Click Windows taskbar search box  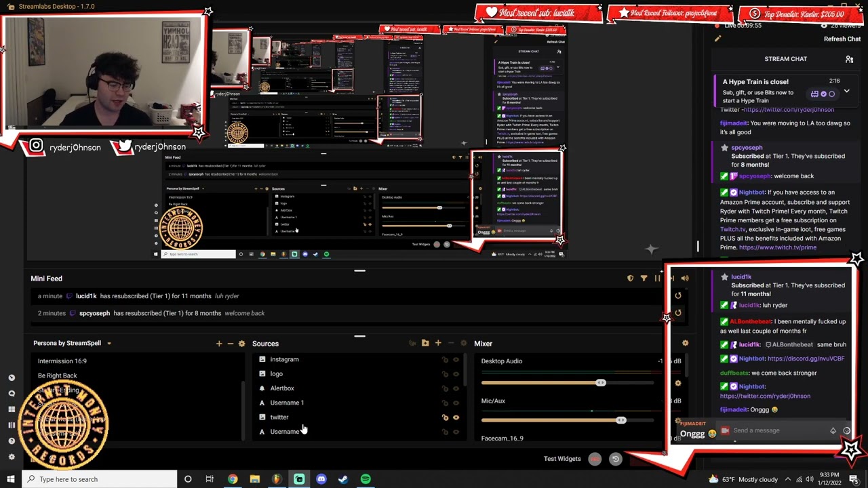[x=100, y=479]
